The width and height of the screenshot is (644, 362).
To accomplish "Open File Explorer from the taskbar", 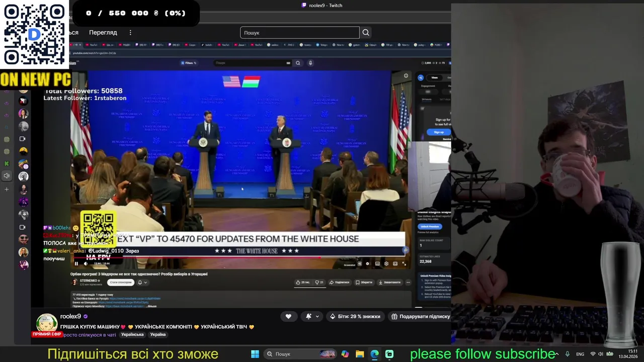I will point(360,354).
